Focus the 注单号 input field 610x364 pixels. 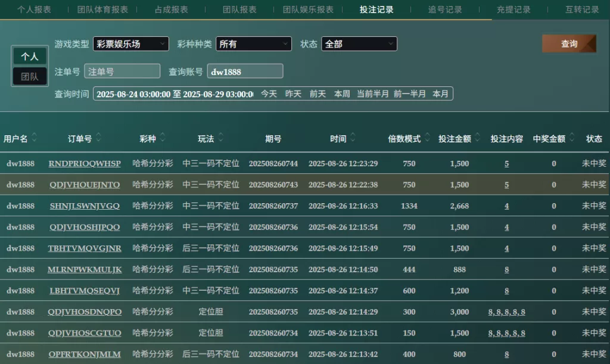(x=122, y=71)
